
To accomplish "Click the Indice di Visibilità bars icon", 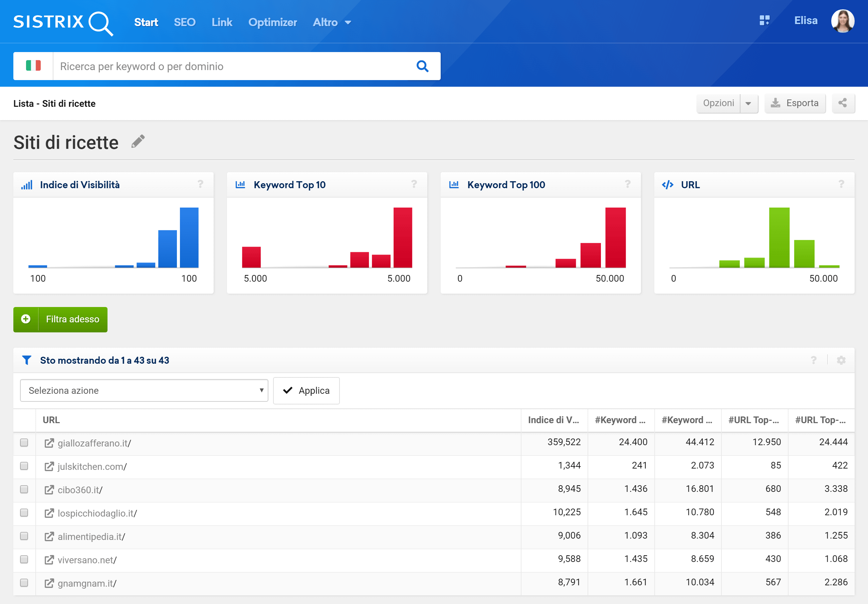I will (x=27, y=185).
